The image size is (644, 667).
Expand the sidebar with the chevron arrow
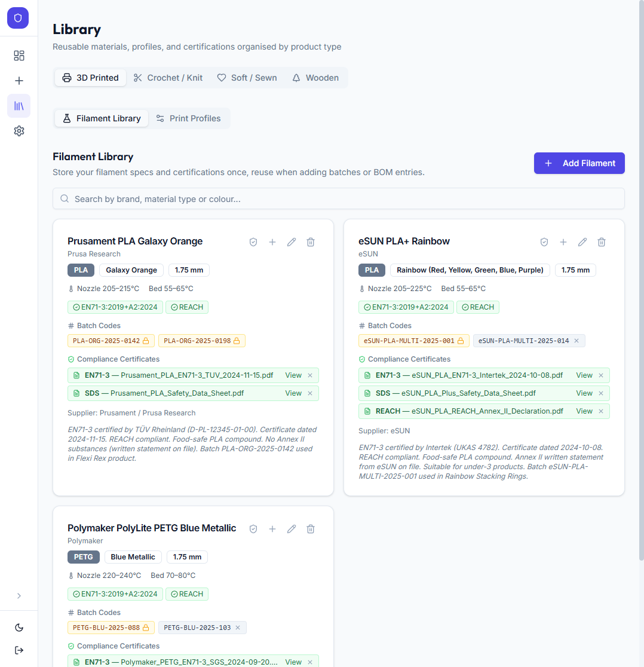[x=19, y=596]
